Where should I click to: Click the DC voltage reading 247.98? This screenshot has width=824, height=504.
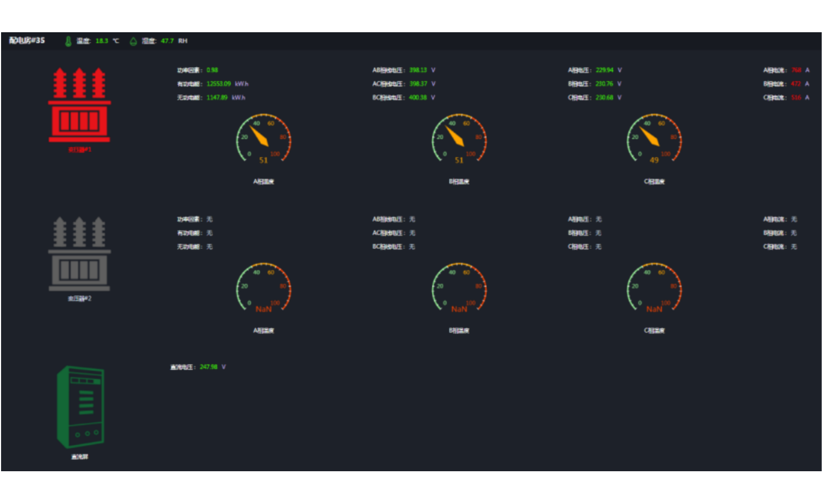click(209, 367)
